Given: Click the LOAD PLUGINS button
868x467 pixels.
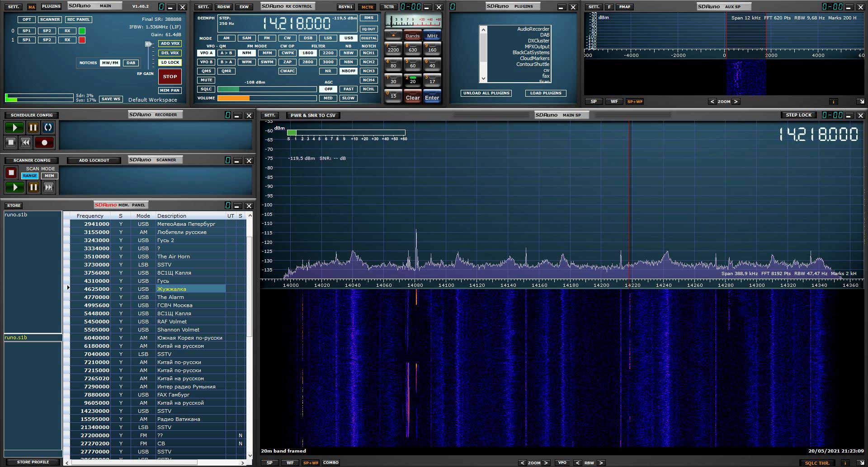Looking at the screenshot, I should click(545, 93).
